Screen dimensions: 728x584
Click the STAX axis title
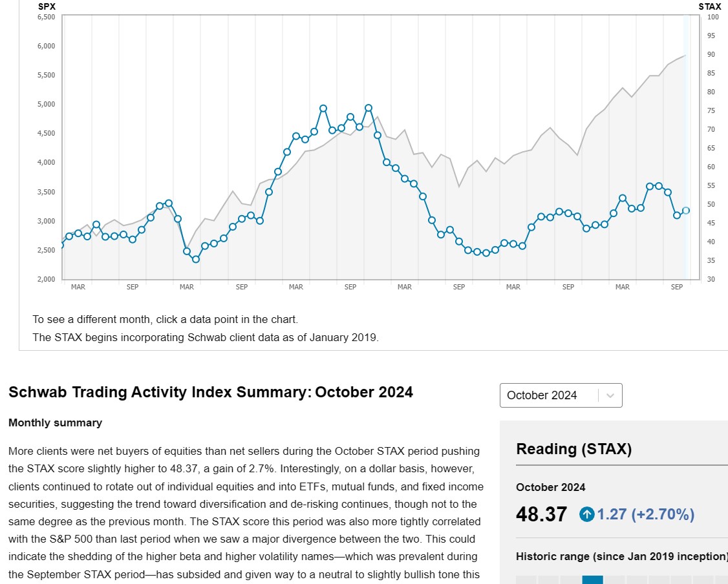click(x=709, y=6)
